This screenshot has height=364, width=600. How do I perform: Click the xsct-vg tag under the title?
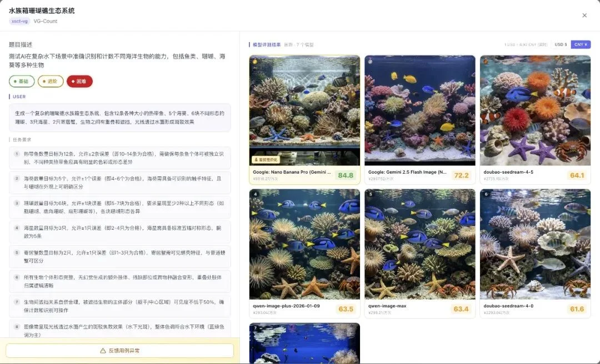(18, 21)
